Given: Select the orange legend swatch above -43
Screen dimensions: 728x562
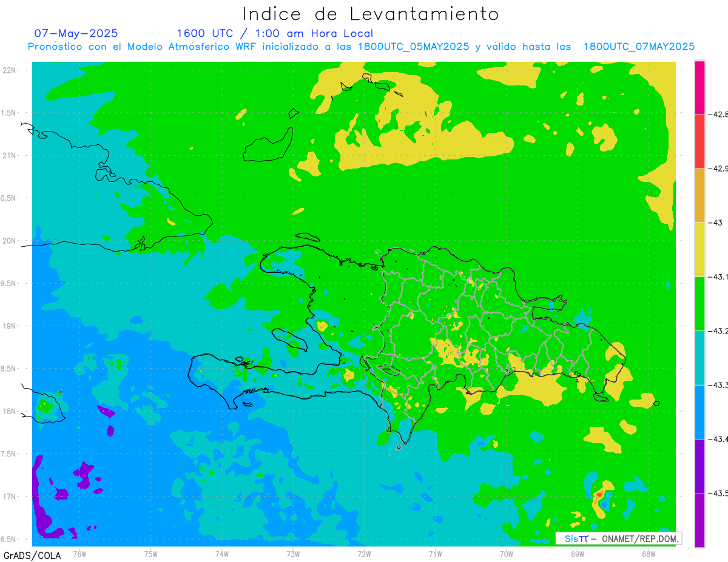Looking at the screenshot, I should pos(699,195).
